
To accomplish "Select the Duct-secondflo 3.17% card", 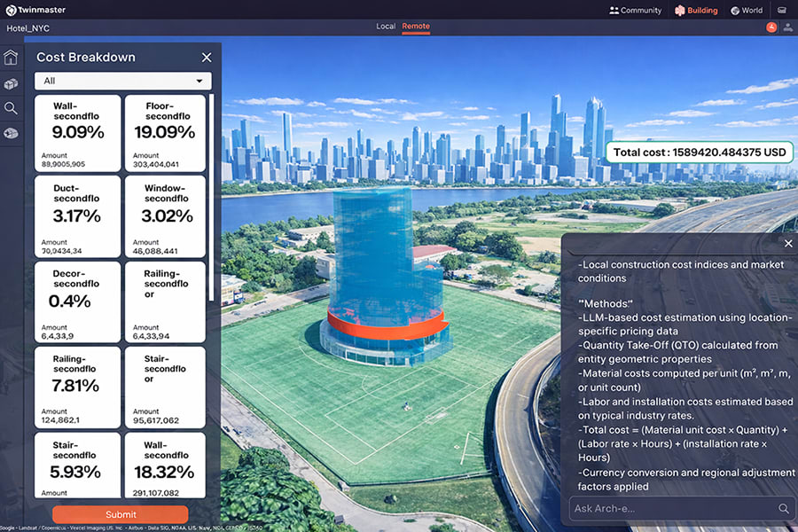I will 78,217.
